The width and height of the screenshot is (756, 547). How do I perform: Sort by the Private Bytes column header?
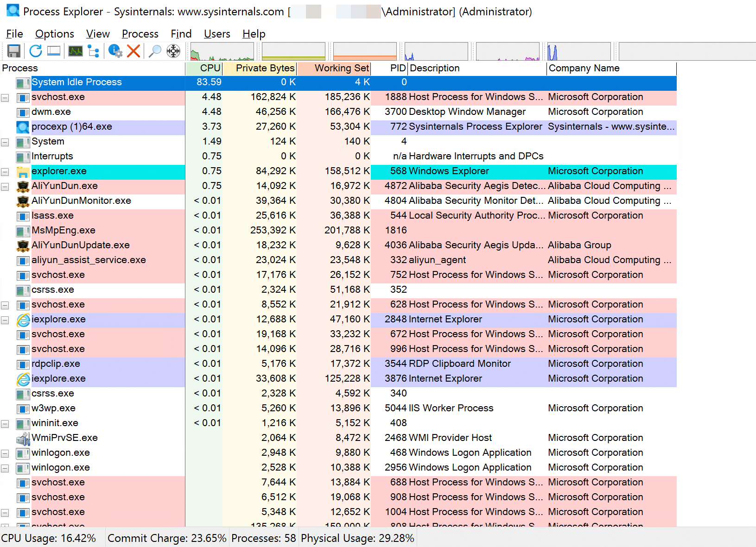tap(265, 68)
